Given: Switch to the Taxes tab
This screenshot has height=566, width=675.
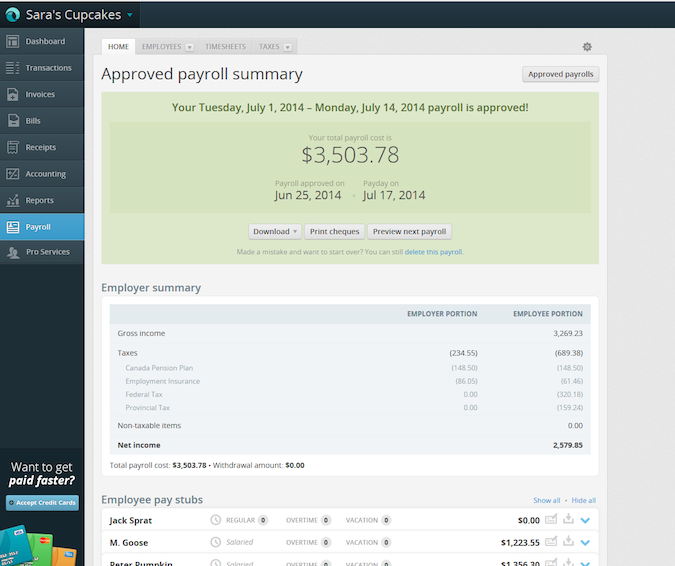Looking at the screenshot, I should pos(269,47).
